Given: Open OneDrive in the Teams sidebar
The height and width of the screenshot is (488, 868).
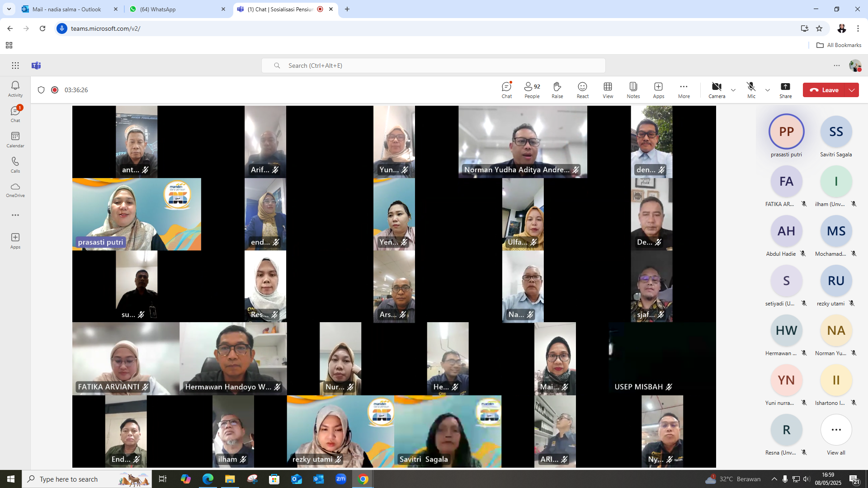Looking at the screenshot, I should (15, 190).
